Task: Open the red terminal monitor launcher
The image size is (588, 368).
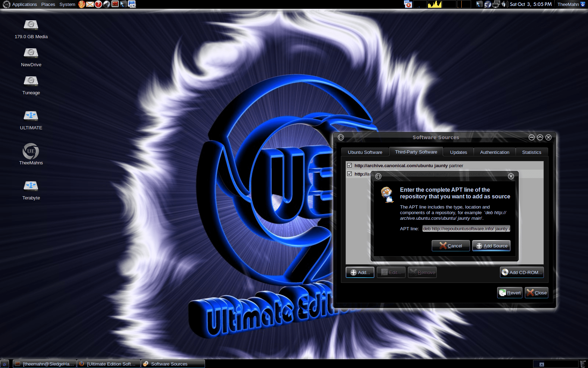Action: point(115,4)
